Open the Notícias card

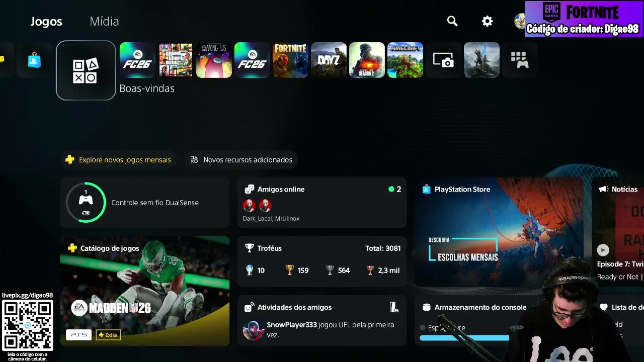(x=618, y=232)
